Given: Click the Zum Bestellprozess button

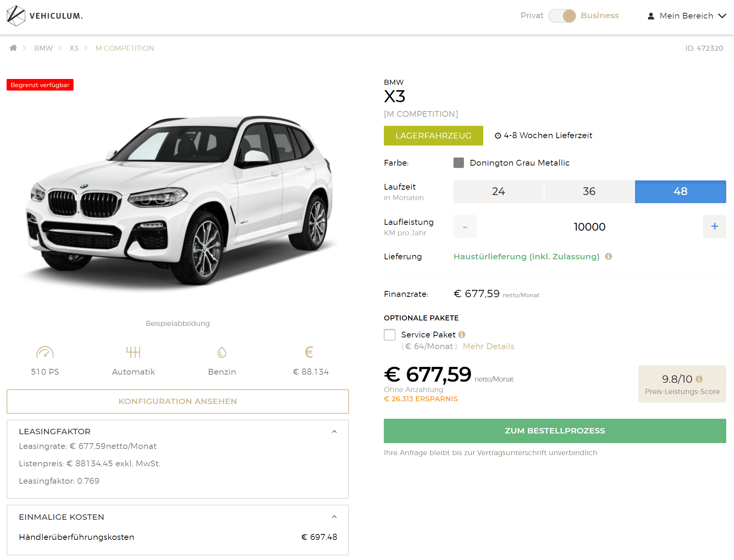Looking at the screenshot, I should click(x=554, y=431).
